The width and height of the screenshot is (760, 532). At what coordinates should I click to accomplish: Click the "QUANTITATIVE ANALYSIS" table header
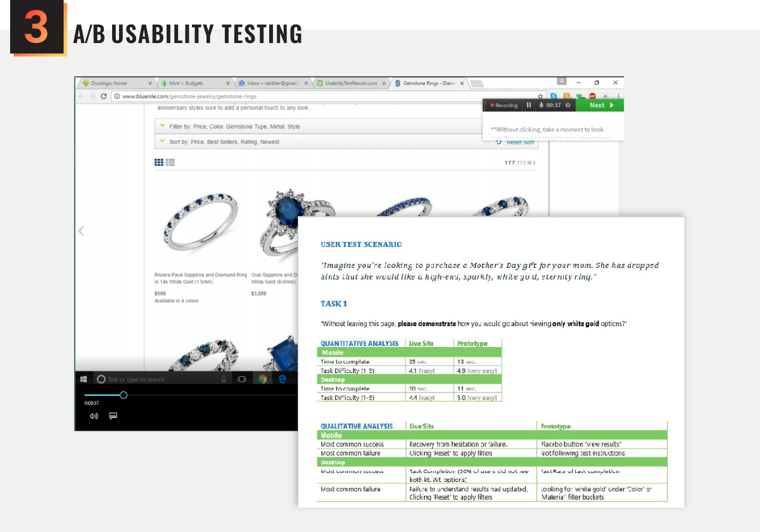pos(360,343)
